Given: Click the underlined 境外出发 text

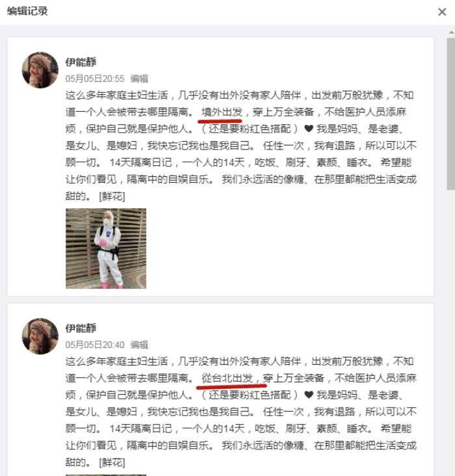Looking at the screenshot, I should (222, 112).
